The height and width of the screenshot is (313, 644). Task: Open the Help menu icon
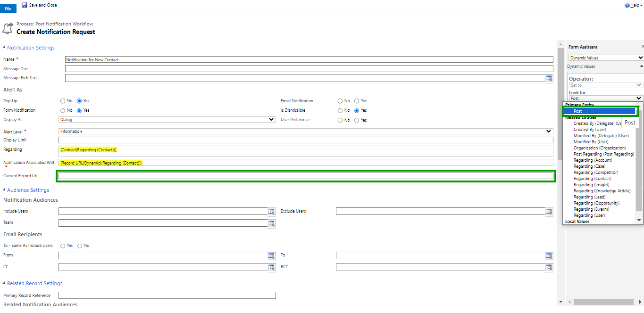tap(627, 5)
